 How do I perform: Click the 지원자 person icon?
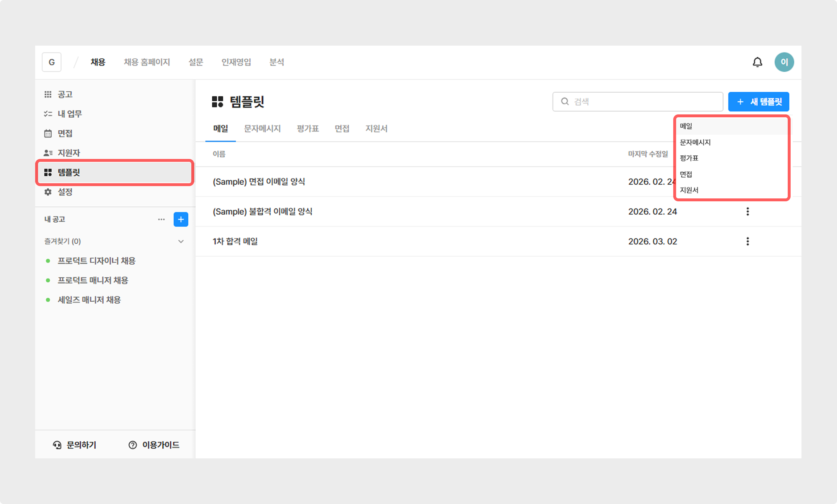click(x=48, y=153)
